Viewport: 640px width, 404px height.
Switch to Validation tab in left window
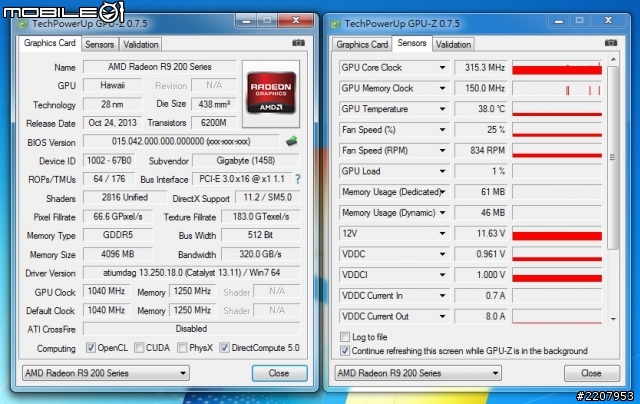point(141,44)
